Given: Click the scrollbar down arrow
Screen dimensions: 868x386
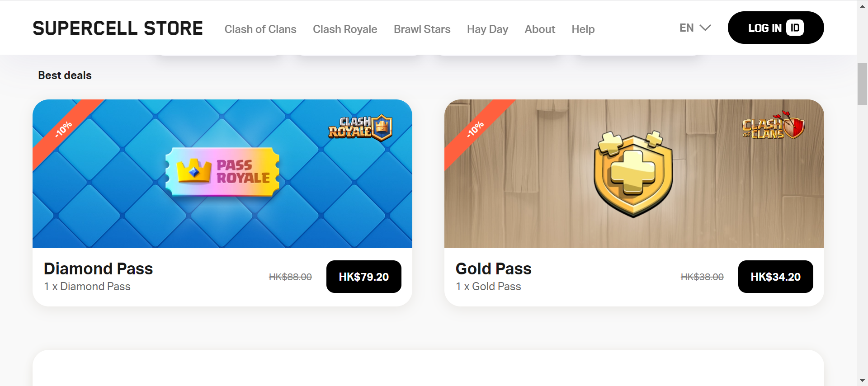Looking at the screenshot, I should pos(862,381).
